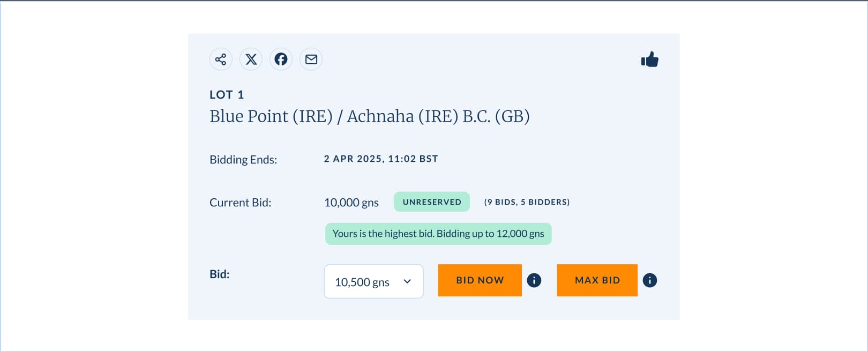Open info icon next to Bid Now

coord(534,280)
